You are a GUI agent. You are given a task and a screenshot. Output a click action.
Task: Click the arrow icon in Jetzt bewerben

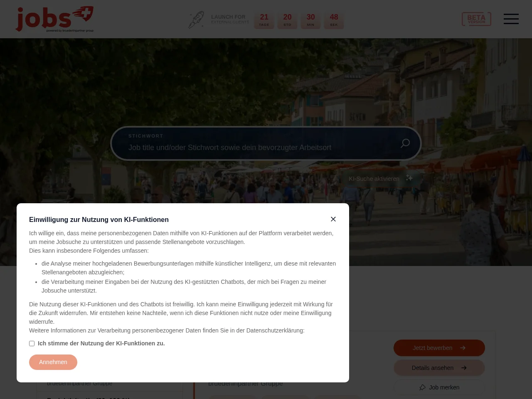(463, 348)
